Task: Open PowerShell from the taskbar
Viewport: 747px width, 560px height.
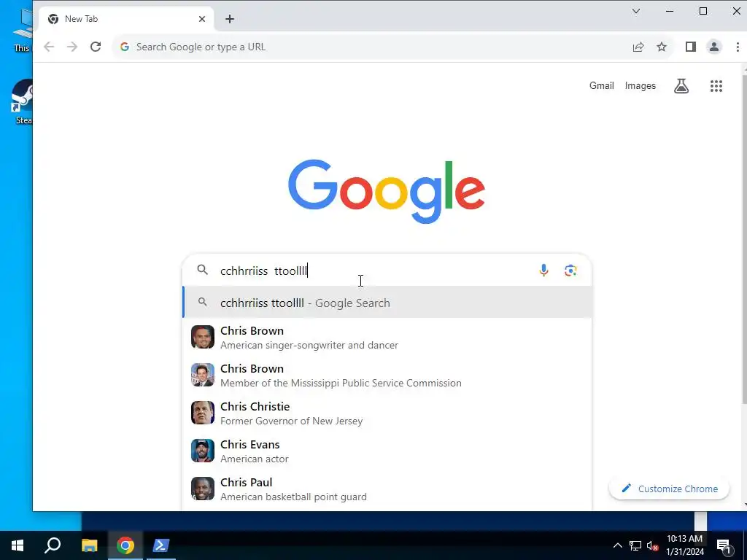Action: click(160, 545)
